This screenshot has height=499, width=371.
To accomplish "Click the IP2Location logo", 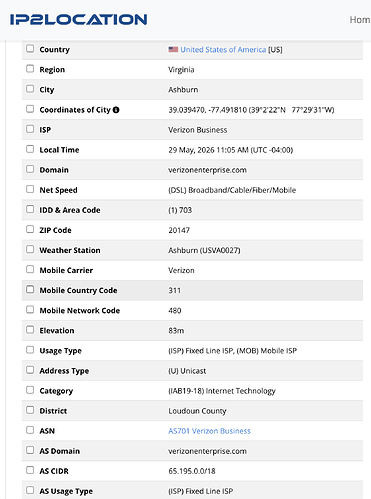I will pyautogui.click(x=78, y=20).
